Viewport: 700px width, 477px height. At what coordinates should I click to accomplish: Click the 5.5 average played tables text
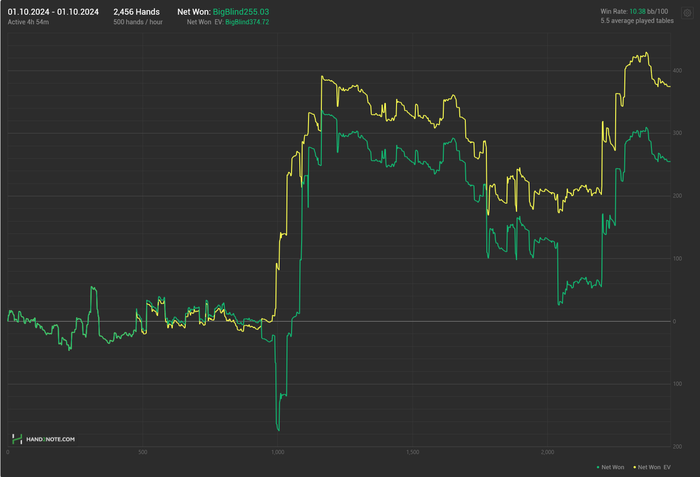(x=637, y=21)
